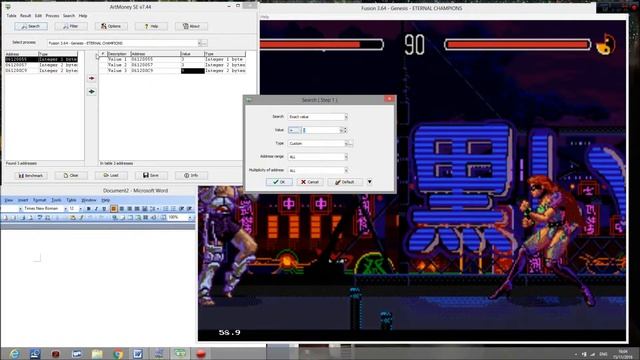
Task: Open the Insert menu in Word
Action: [23, 200]
